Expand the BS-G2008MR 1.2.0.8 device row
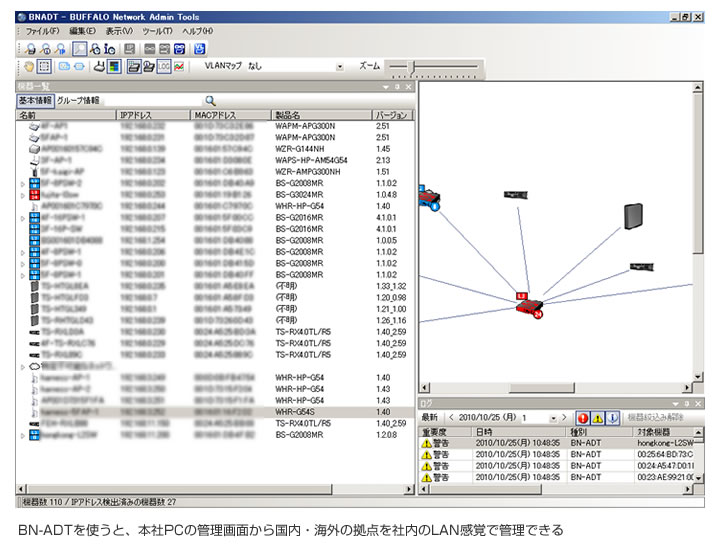Viewport: 720px width, 550px height. point(22,435)
